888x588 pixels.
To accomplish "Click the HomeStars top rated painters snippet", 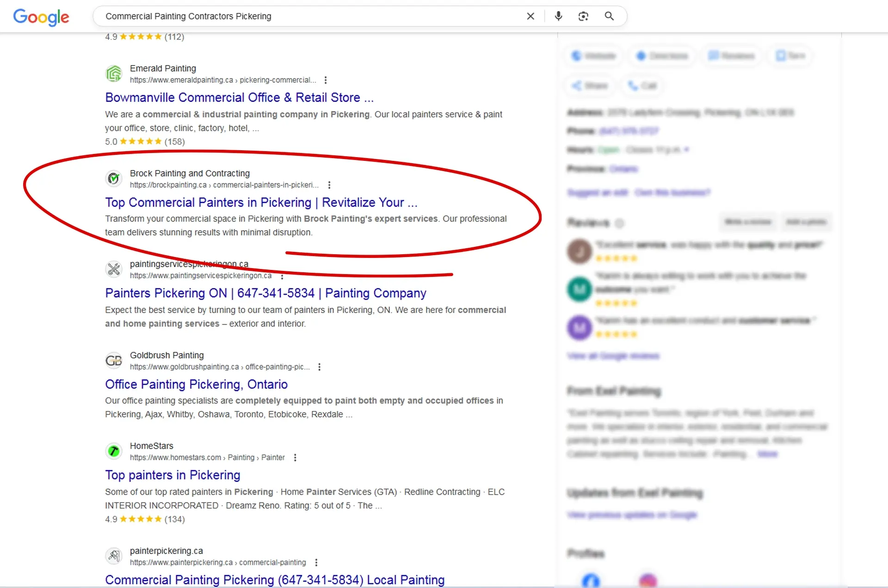I will pyautogui.click(x=305, y=498).
